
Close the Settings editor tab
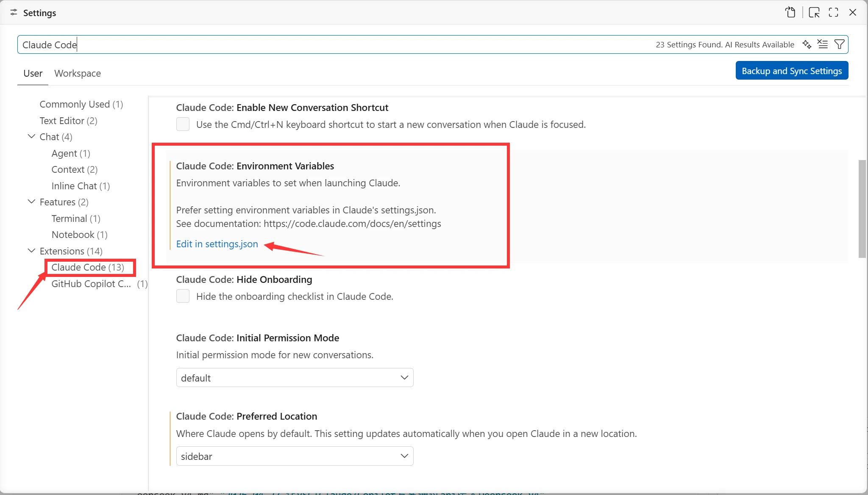[x=853, y=12]
